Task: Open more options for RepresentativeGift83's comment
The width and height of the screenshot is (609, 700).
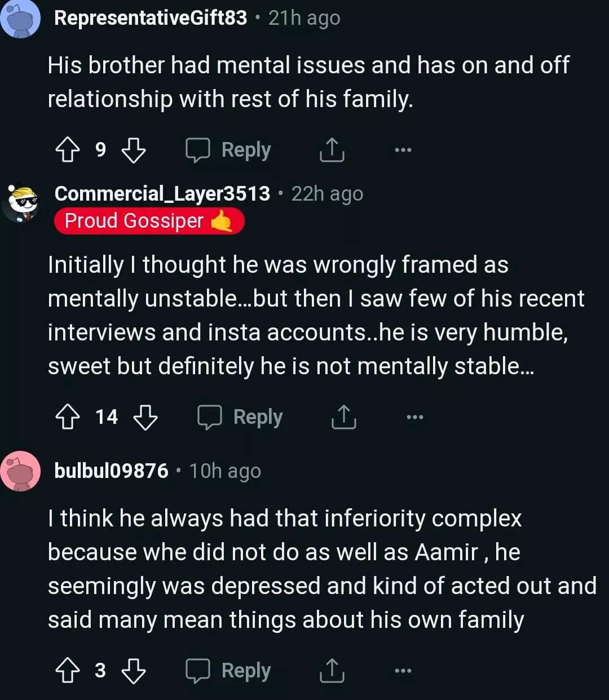Action: (x=403, y=150)
